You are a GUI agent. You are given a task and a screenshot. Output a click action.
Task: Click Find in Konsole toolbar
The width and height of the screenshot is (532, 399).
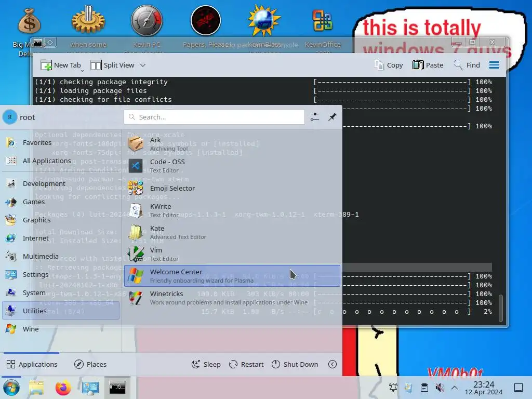pos(467,65)
